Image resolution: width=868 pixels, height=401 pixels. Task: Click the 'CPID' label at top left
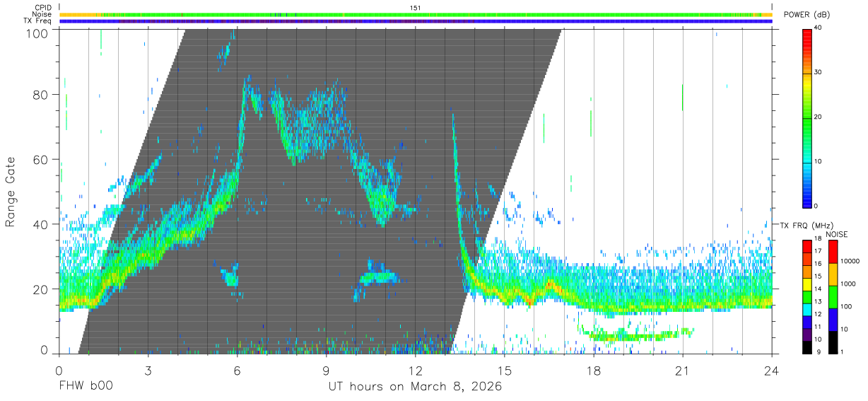pyautogui.click(x=43, y=7)
